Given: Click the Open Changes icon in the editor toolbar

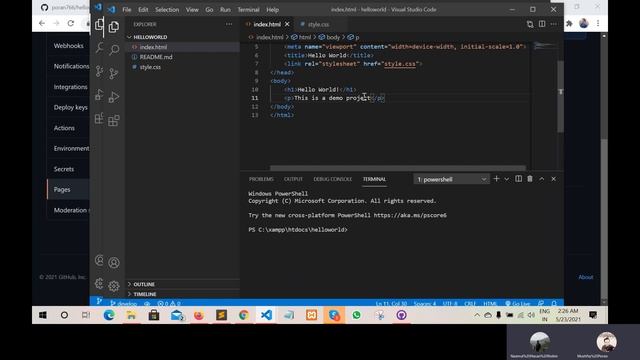Looking at the screenshot, I should [530, 24].
